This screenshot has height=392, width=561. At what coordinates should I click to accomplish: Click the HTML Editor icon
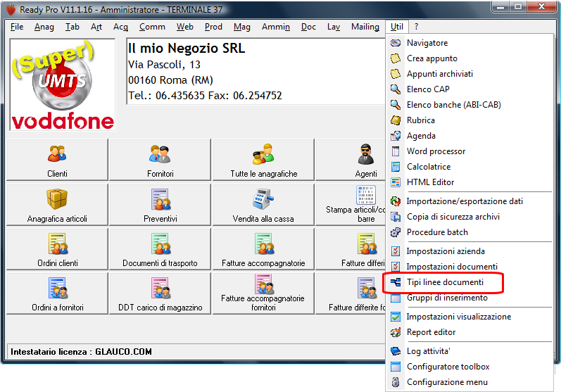396,182
